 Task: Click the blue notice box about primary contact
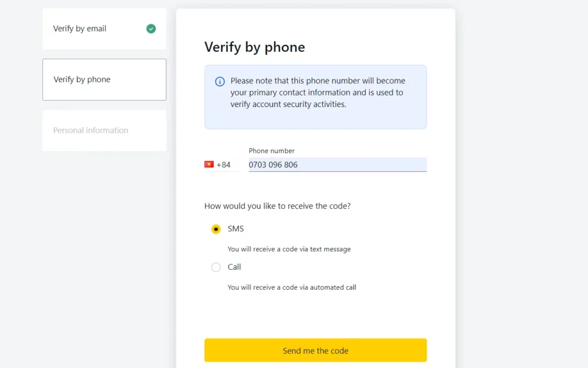[315, 97]
